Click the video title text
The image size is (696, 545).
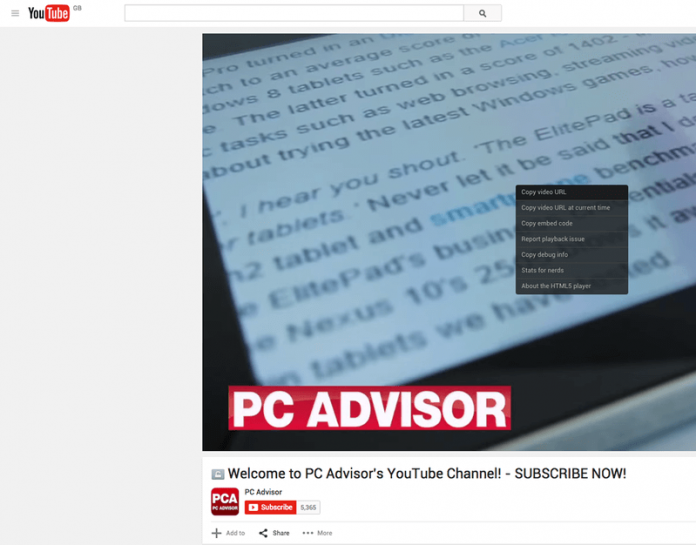click(427, 474)
